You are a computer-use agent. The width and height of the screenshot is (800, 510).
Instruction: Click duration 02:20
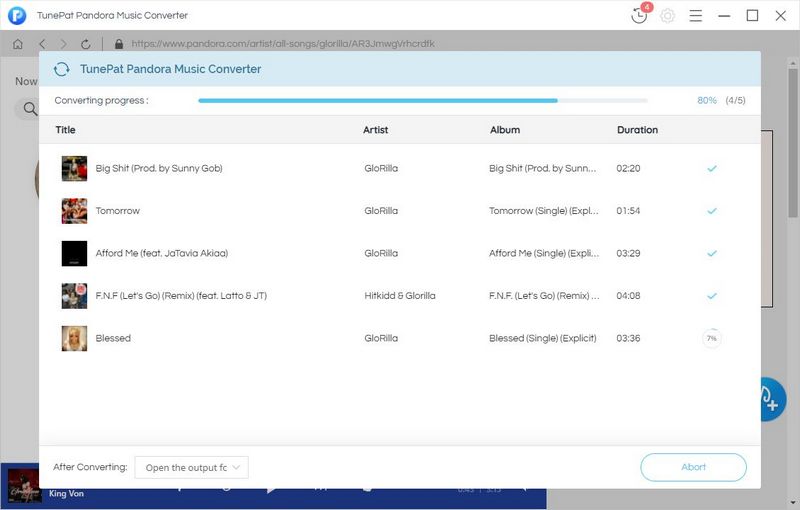point(628,168)
